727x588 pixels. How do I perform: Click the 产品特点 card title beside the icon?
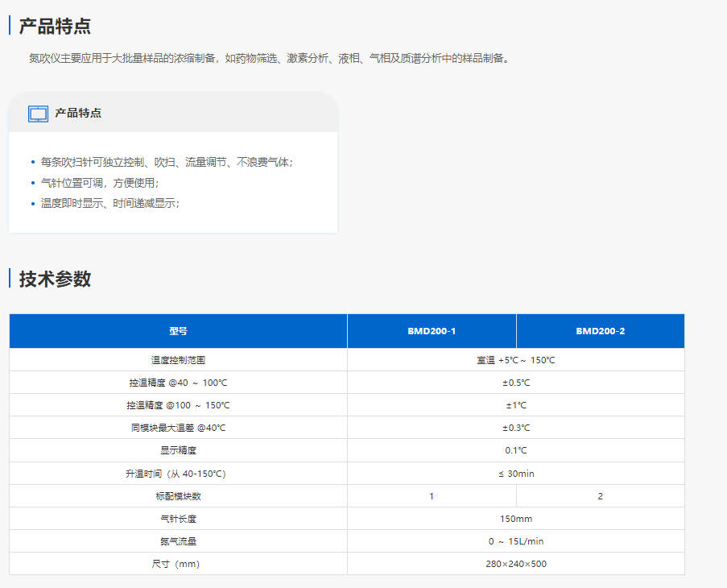[78, 114]
